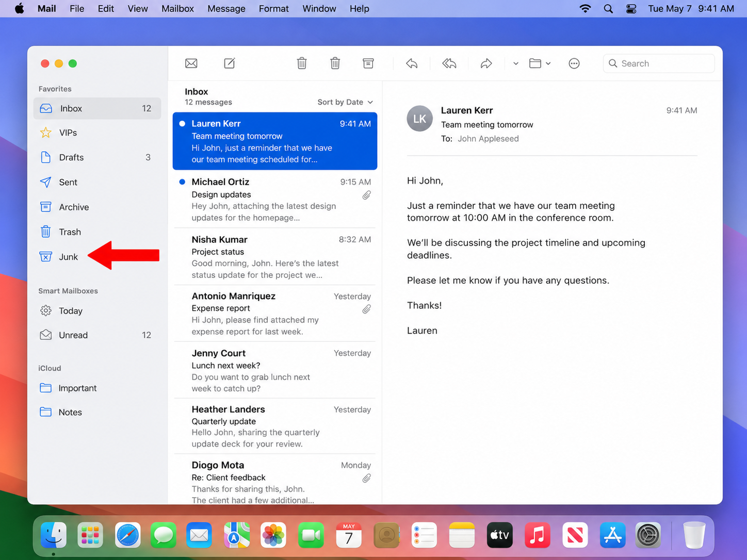Screen dimensions: 747x560
Task: Open Control Center in the menu bar
Action: pos(631,9)
